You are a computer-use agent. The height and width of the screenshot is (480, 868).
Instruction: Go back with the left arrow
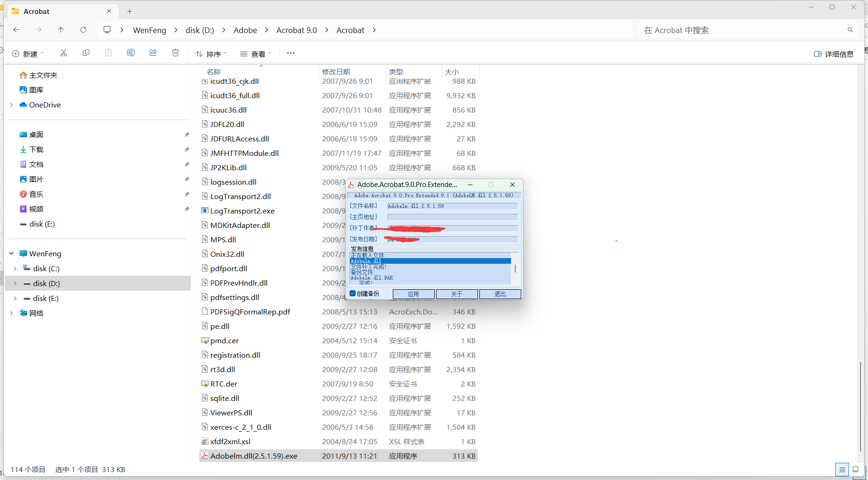point(16,30)
